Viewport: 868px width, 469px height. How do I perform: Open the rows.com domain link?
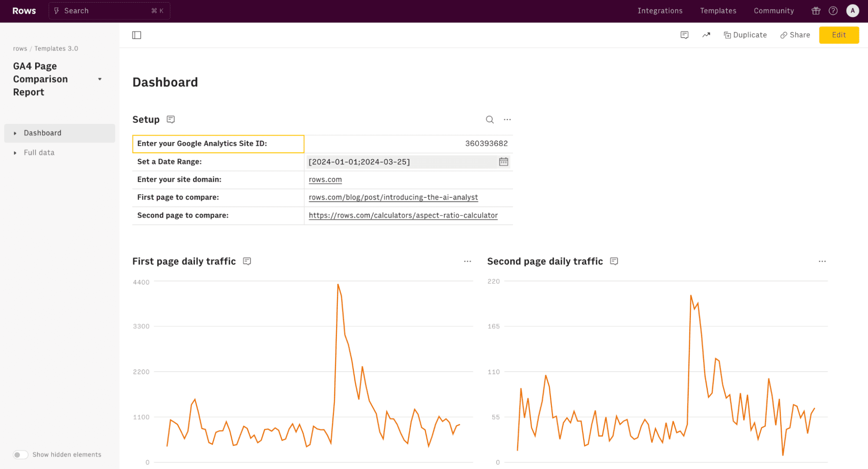[325, 180]
